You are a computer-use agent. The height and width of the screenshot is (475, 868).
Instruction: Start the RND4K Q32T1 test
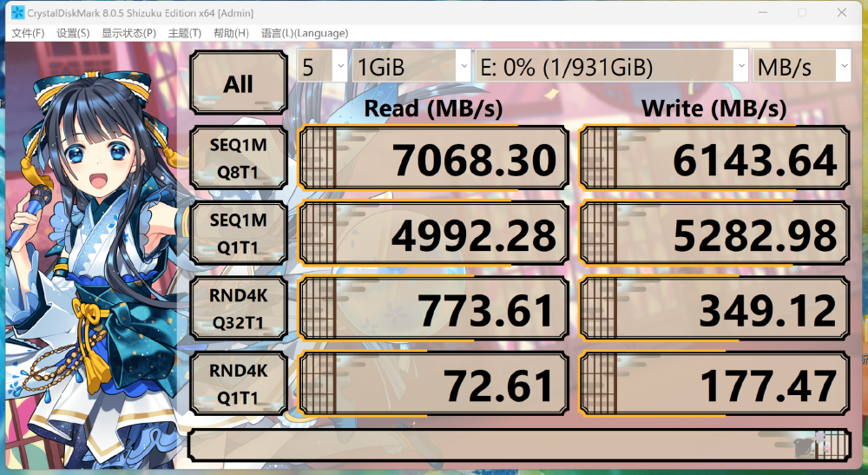[x=239, y=309]
